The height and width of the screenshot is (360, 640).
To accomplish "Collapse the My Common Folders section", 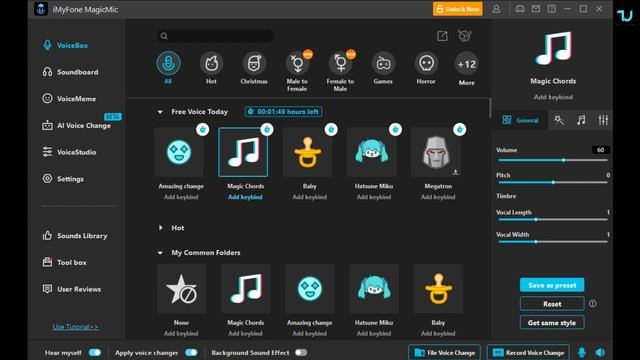I will tap(160, 253).
